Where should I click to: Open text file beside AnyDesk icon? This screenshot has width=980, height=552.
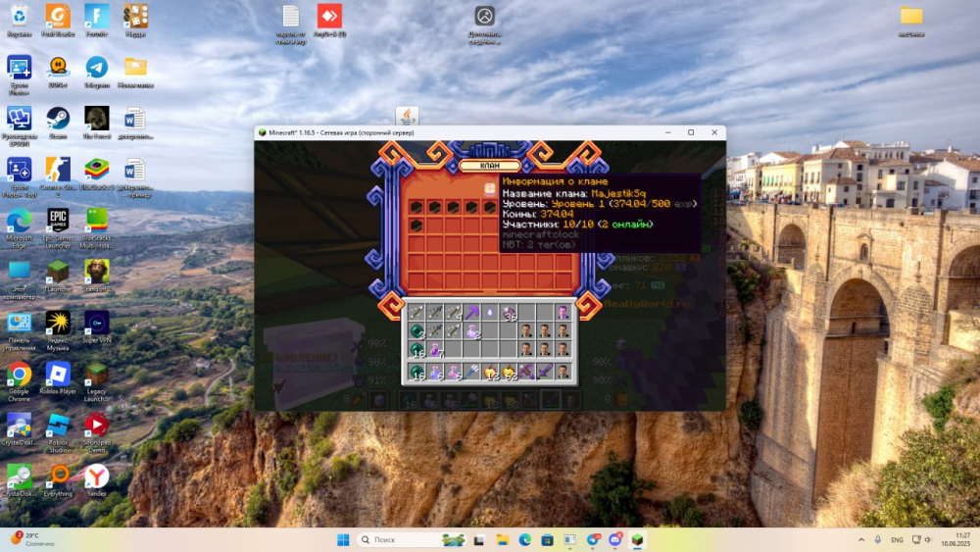point(291,24)
